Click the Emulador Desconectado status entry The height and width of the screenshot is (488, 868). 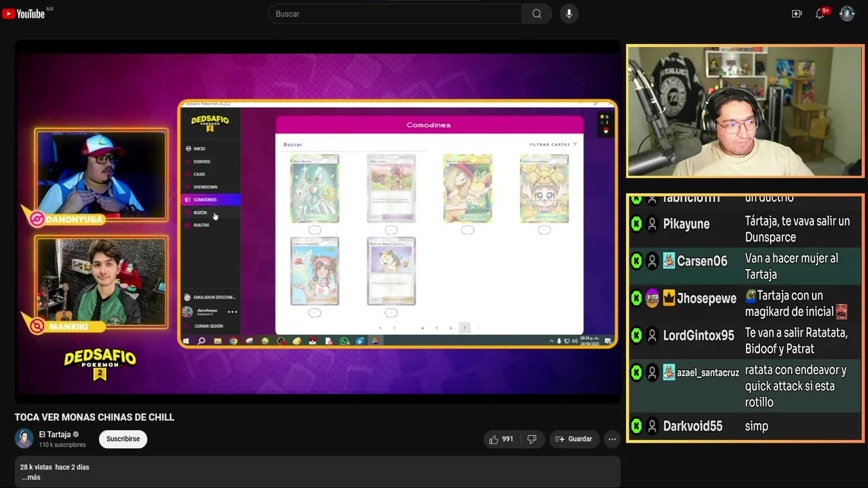click(210, 298)
